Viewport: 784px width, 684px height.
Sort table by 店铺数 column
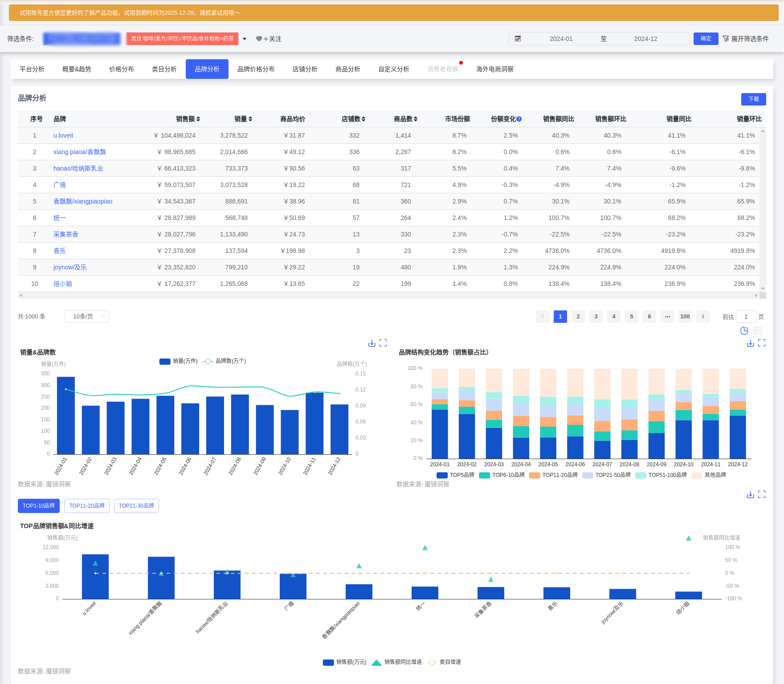pos(363,119)
